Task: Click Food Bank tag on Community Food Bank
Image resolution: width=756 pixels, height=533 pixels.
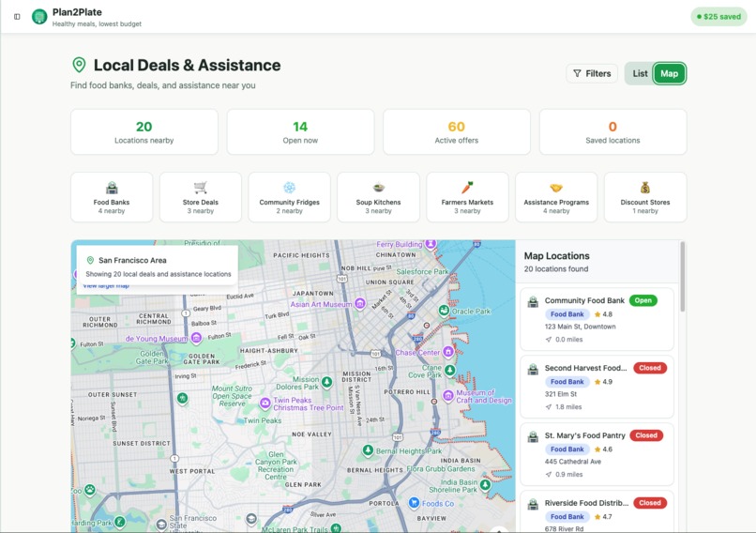Action: [x=567, y=314]
